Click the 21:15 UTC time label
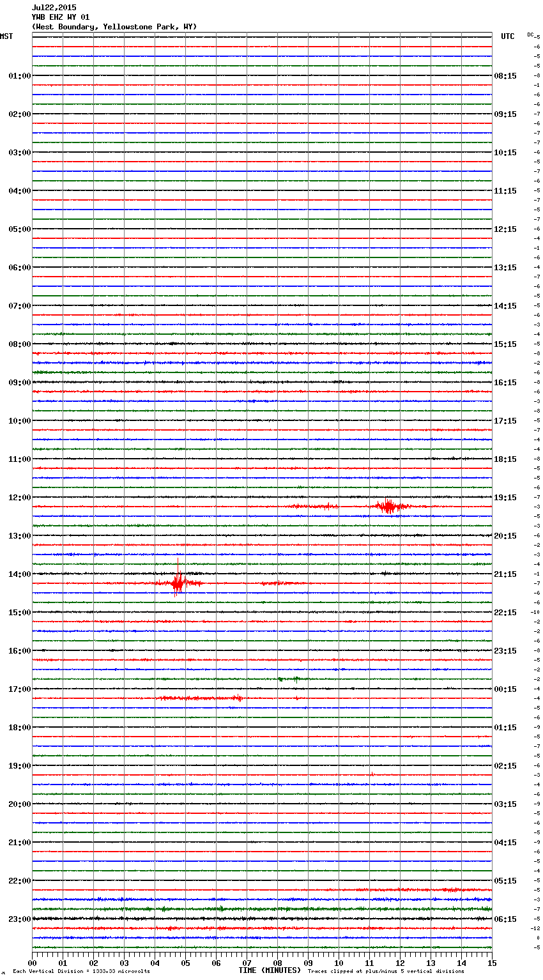The image size is (543, 980). coord(505,574)
